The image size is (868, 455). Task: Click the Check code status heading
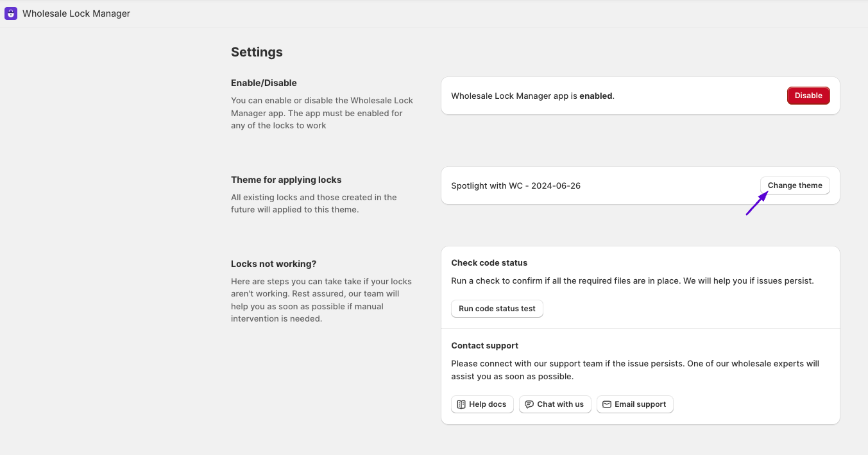[489, 262]
